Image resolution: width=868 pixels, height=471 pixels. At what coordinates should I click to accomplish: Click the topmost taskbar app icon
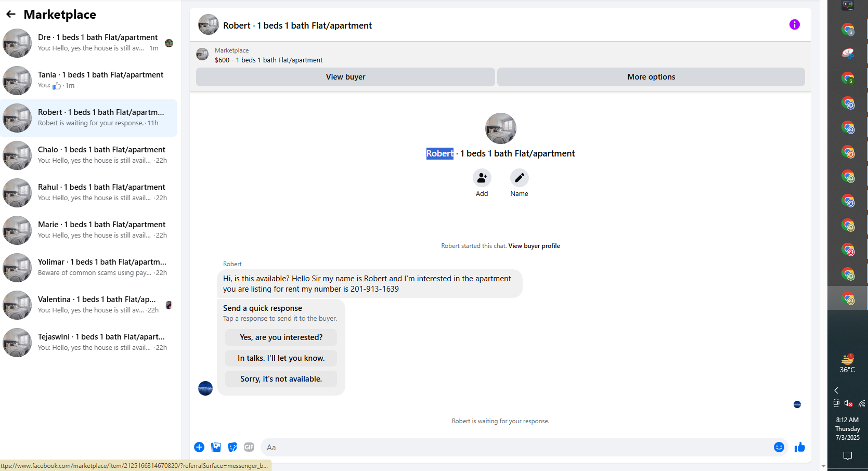(848, 6)
